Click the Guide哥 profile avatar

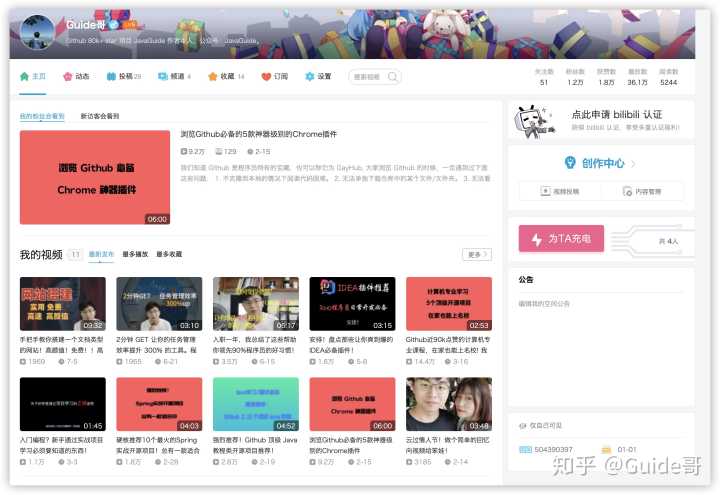click(38, 32)
